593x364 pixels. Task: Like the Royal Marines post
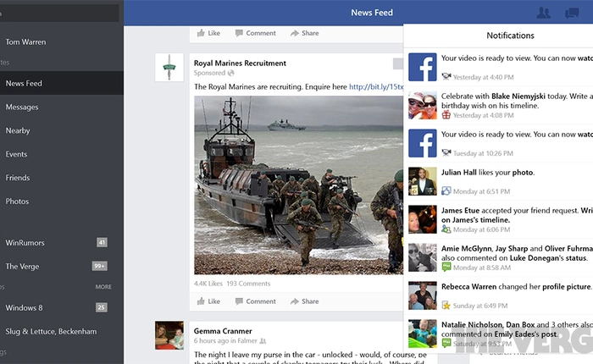click(208, 301)
